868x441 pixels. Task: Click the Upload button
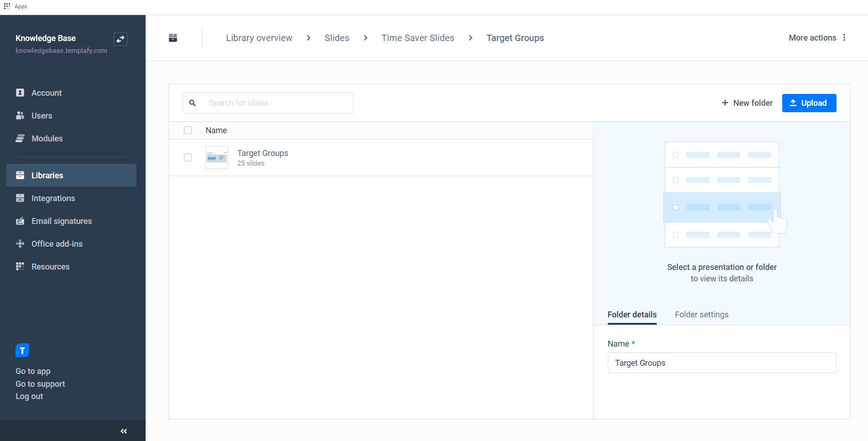[809, 103]
